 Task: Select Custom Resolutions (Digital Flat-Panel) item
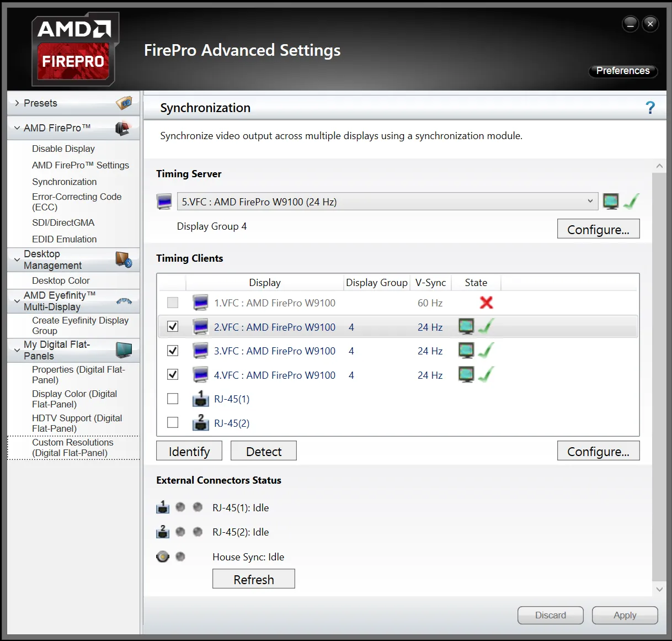coord(72,448)
